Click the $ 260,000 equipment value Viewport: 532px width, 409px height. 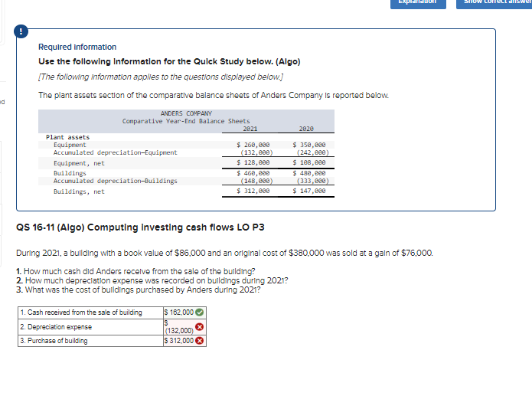coord(253,145)
